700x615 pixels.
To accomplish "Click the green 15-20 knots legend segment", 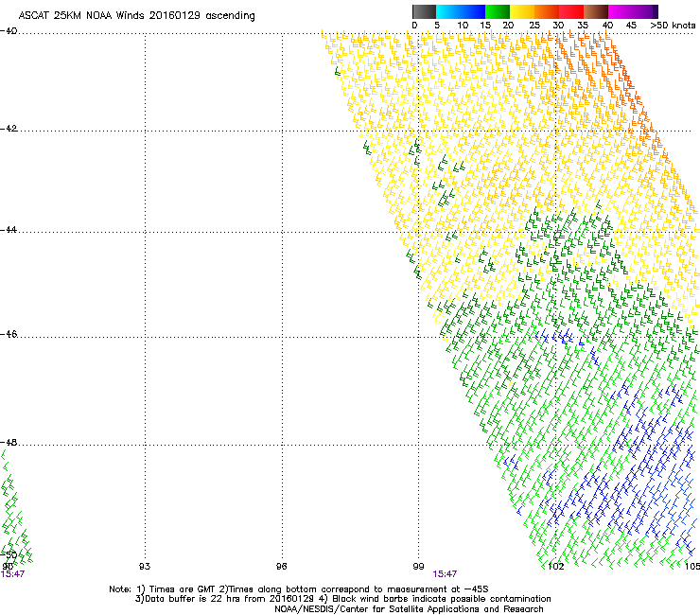I will pyautogui.click(x=498, y=11).
